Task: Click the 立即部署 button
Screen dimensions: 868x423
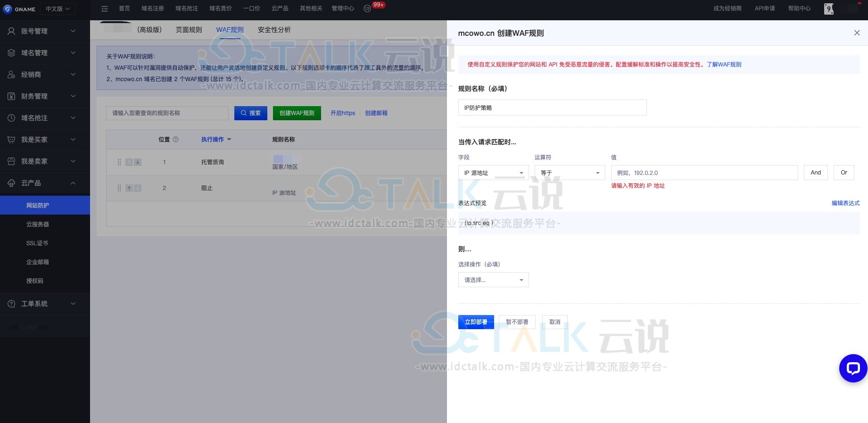Action: point(476,322)
